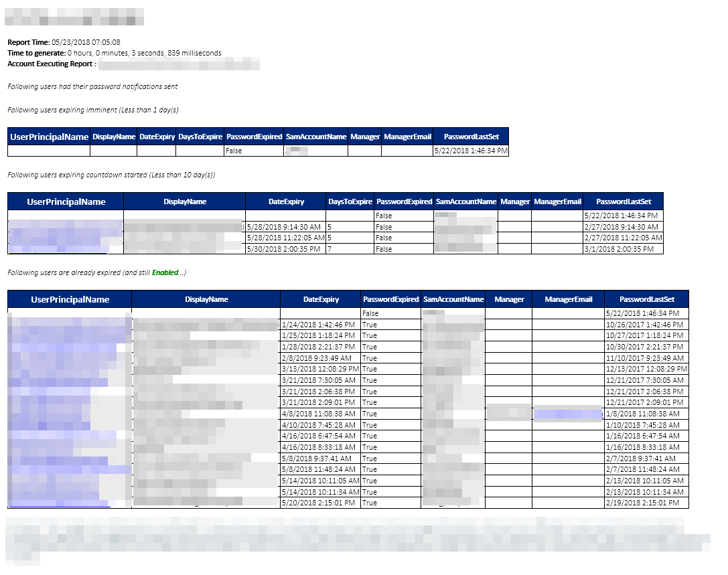728x575 pixels.
Task: Click the Manager column header in countdown table
Action: pyautogui.click(x=515, y=201)
